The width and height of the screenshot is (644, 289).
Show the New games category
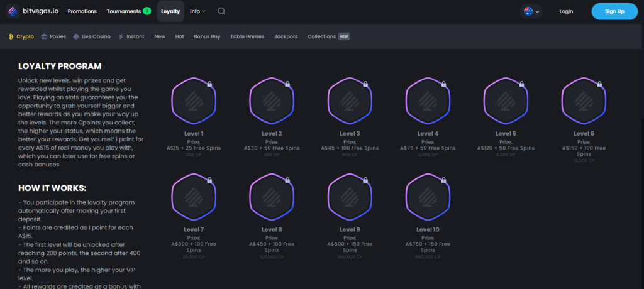click(x=160, y=36)
